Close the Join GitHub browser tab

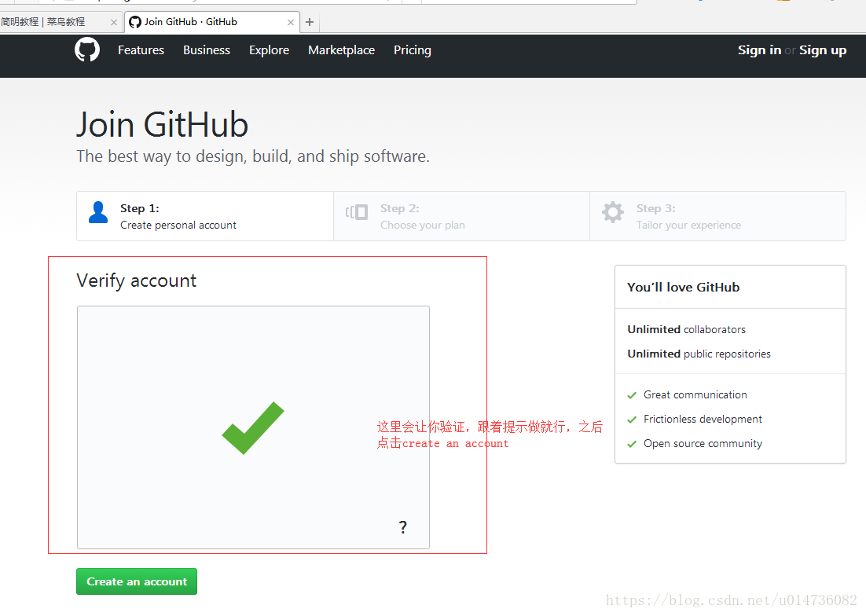coord(291,23)
